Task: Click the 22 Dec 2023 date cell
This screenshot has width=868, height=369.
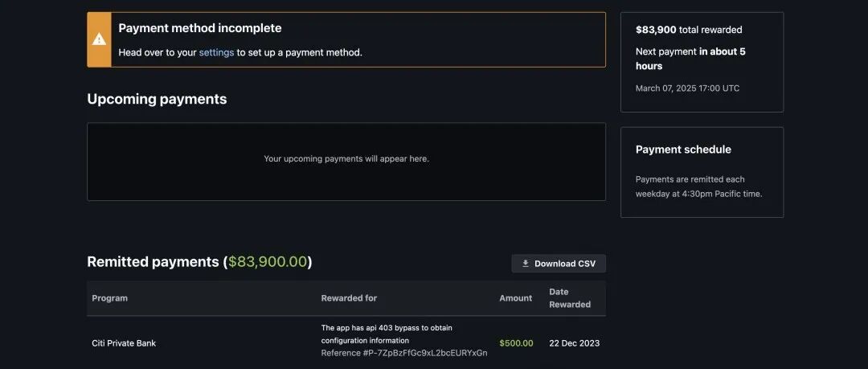Action: pyautogui.click(x=574, y=343)
